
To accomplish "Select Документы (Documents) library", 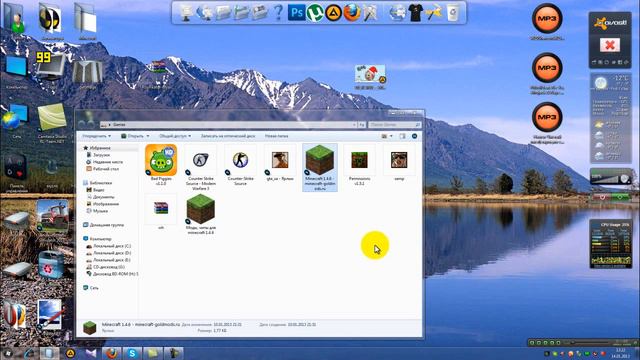I will tap(100, 197).
